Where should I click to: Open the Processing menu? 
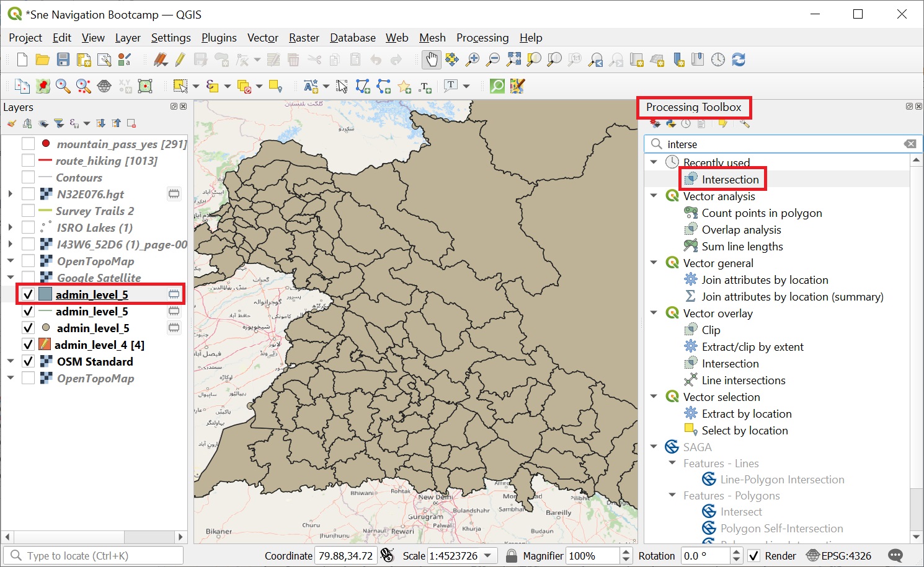point(482,38)
